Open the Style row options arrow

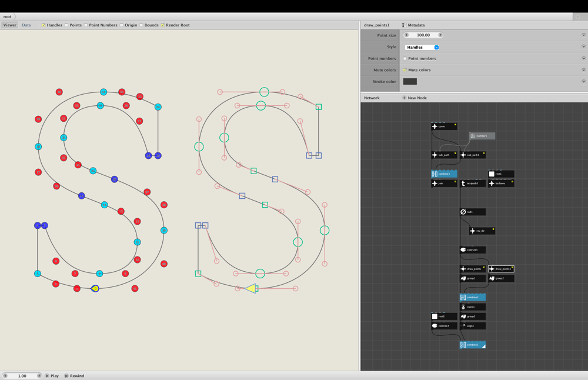[x=583, y=46]
